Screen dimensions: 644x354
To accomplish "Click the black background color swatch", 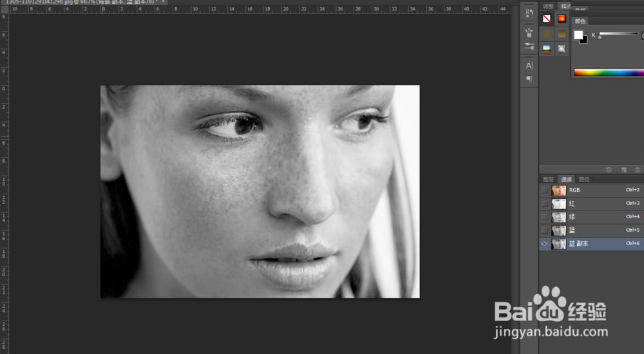I will [585, 41].
